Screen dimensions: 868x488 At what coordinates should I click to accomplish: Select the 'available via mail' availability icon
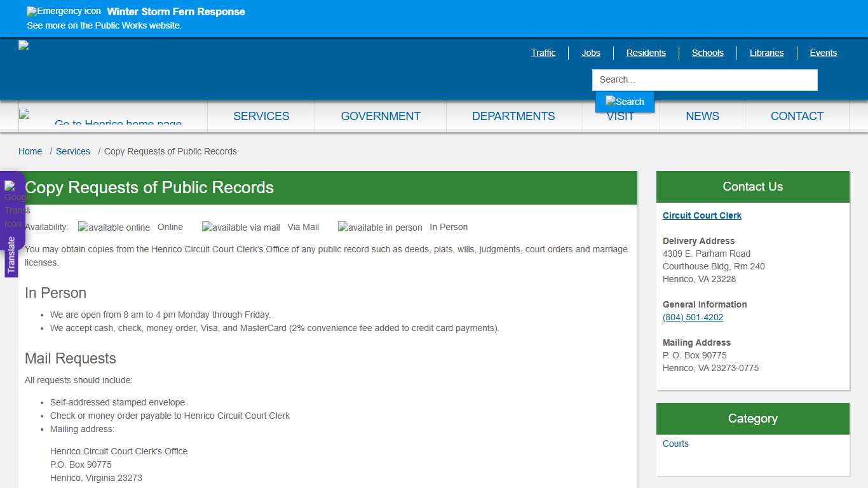[241, 227]
